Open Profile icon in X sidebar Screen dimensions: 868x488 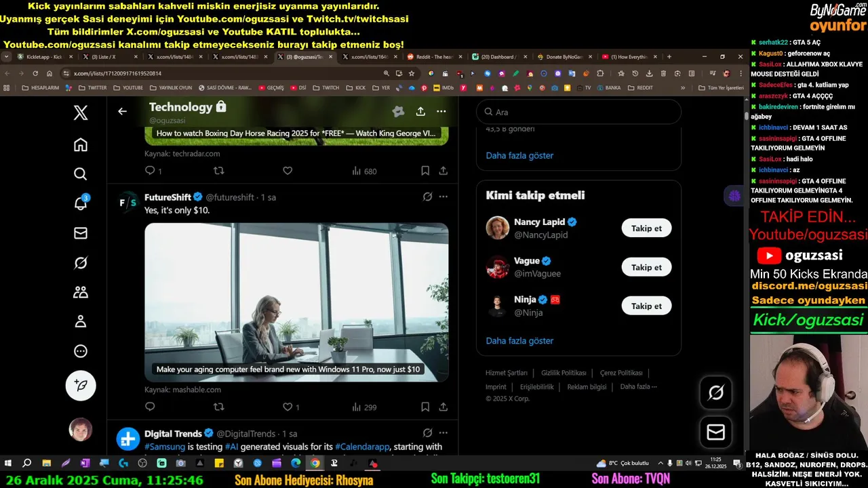click(80, 321)
